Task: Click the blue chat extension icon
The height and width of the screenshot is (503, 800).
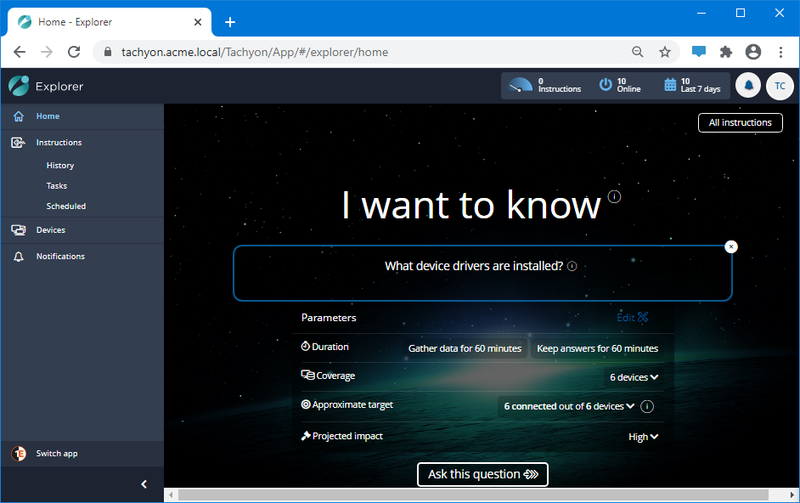Action: 698,52
